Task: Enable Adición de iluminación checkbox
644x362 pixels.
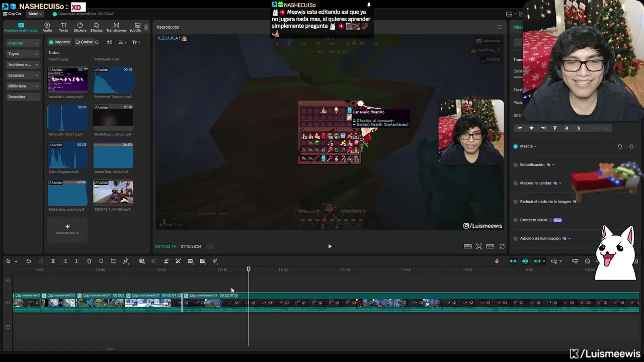Action: tap(515, 238)
